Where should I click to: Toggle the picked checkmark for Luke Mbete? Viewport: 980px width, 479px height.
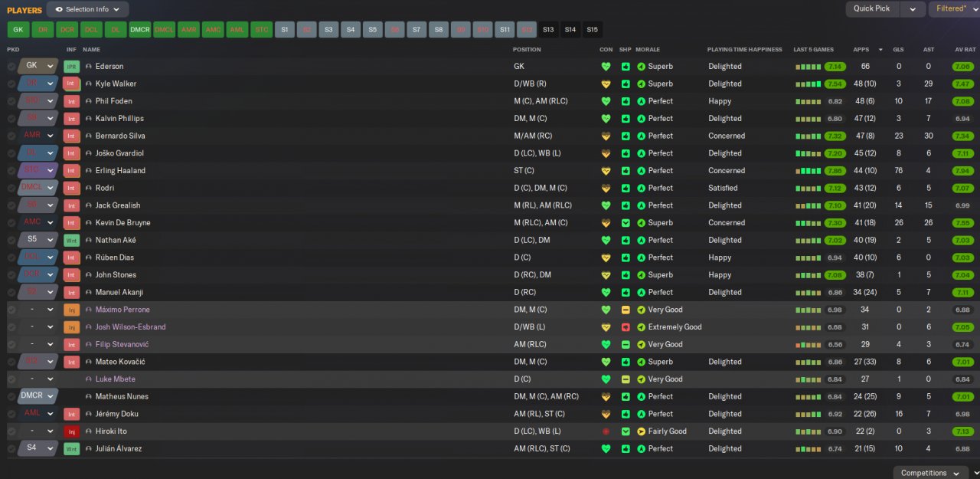click(11, 379)
